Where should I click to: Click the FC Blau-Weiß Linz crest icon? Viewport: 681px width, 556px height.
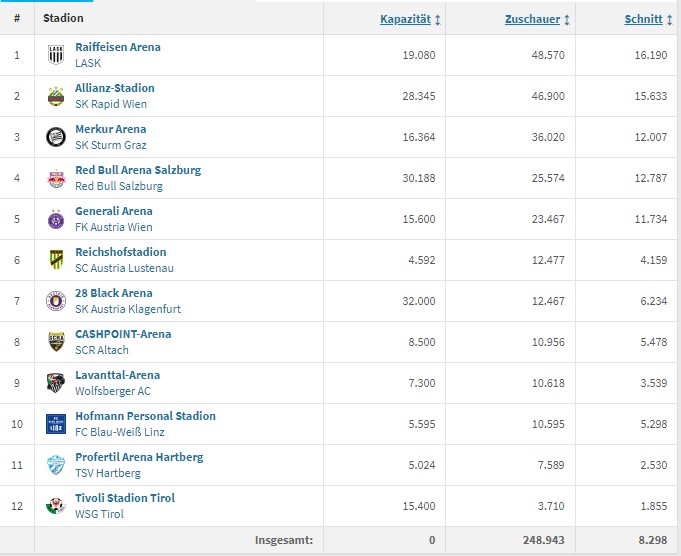tap(56, 424)
